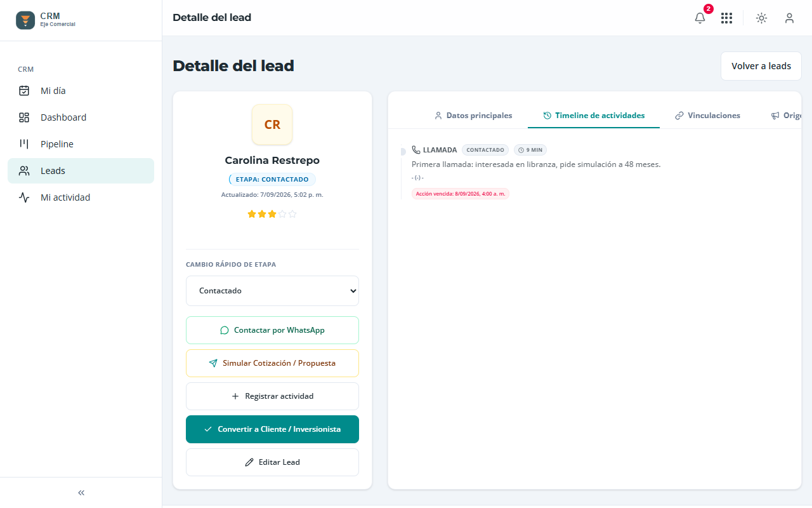Screen dimensions: 812x508
Task: Click the CR avatar thumbnail
Action: click(272, 124)
